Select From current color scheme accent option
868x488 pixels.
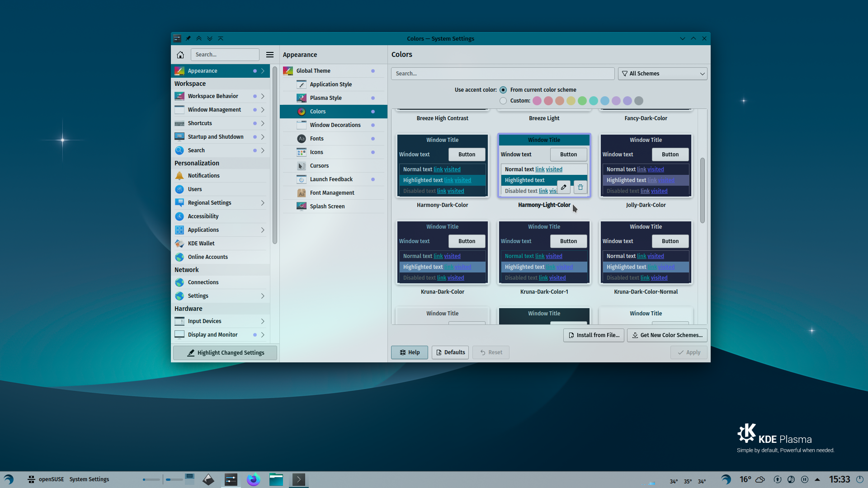coord(503,89)
